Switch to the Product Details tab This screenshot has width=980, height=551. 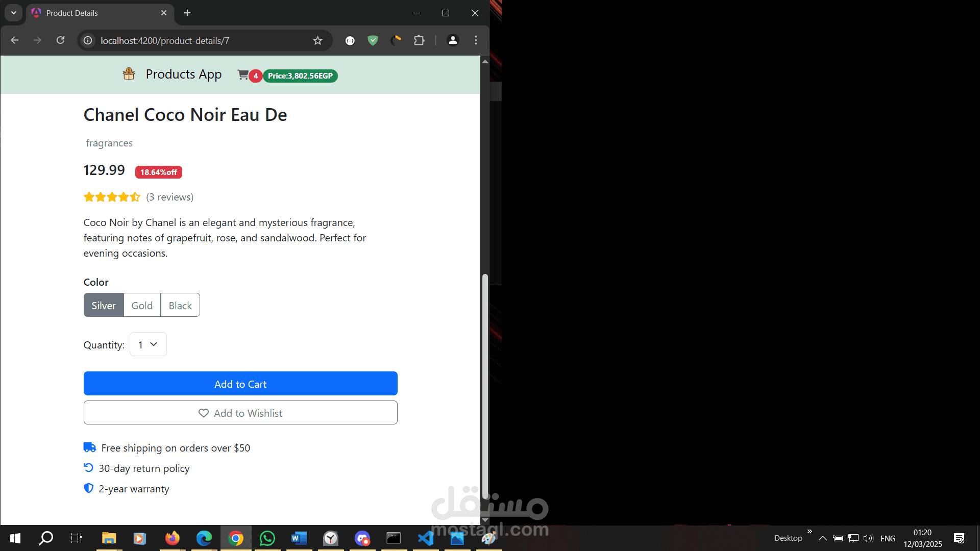[x=92, y=13]
